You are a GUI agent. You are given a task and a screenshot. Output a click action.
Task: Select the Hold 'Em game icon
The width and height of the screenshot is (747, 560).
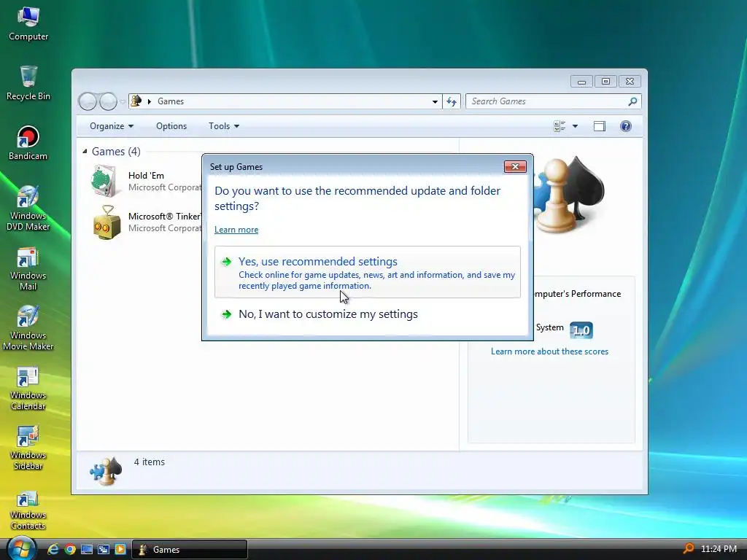click(105, 181)
